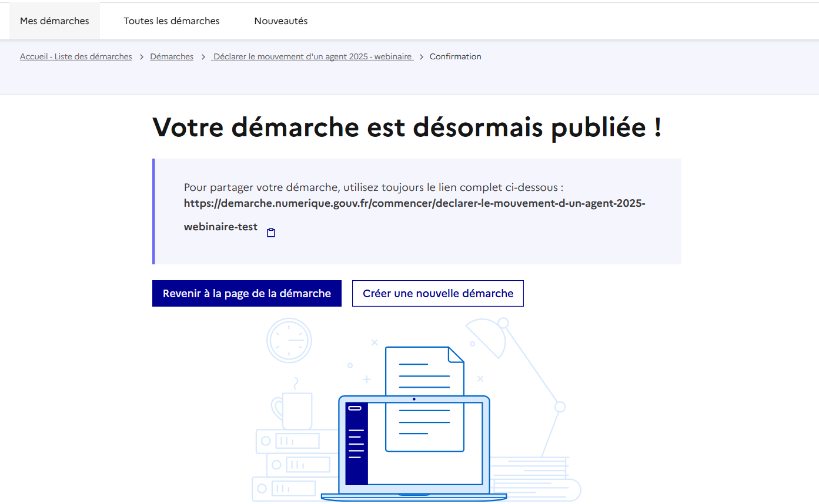Switch to Toutes les démarches tab

click(172, 21)
